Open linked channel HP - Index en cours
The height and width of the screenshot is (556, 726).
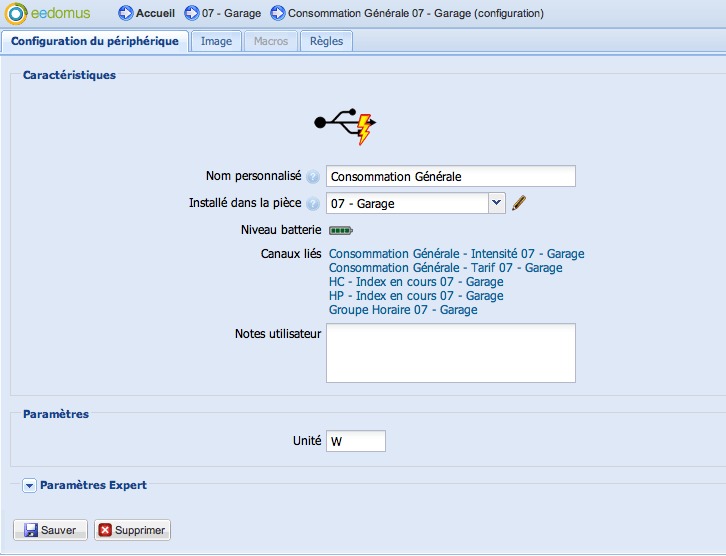point(416,295)
